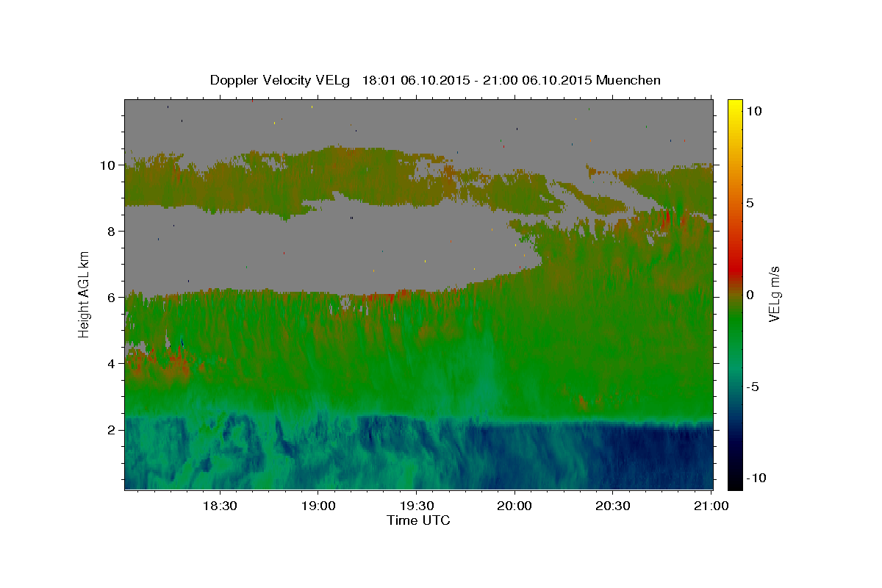The image size is (882, 588).
Task: Click the 20:00 time tick label
Action: tap(514, 506)
